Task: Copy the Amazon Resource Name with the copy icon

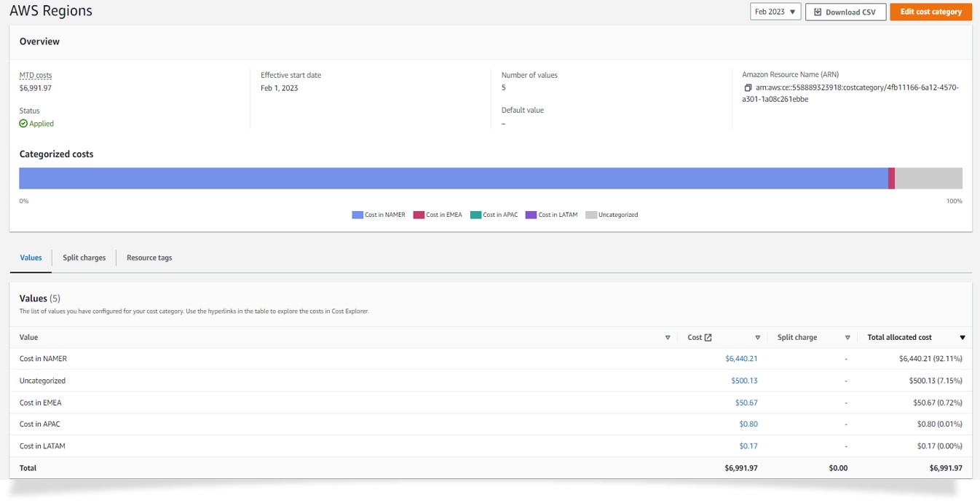Action: 748,88
